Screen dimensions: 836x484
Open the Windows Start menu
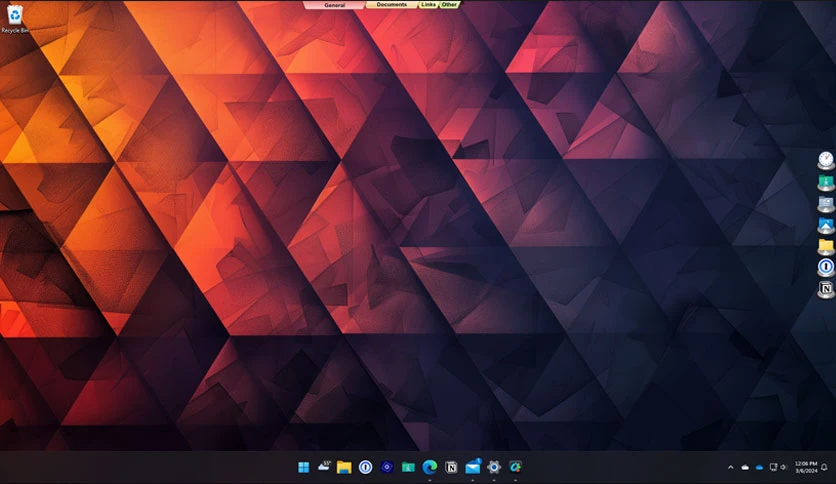(303, 467)
